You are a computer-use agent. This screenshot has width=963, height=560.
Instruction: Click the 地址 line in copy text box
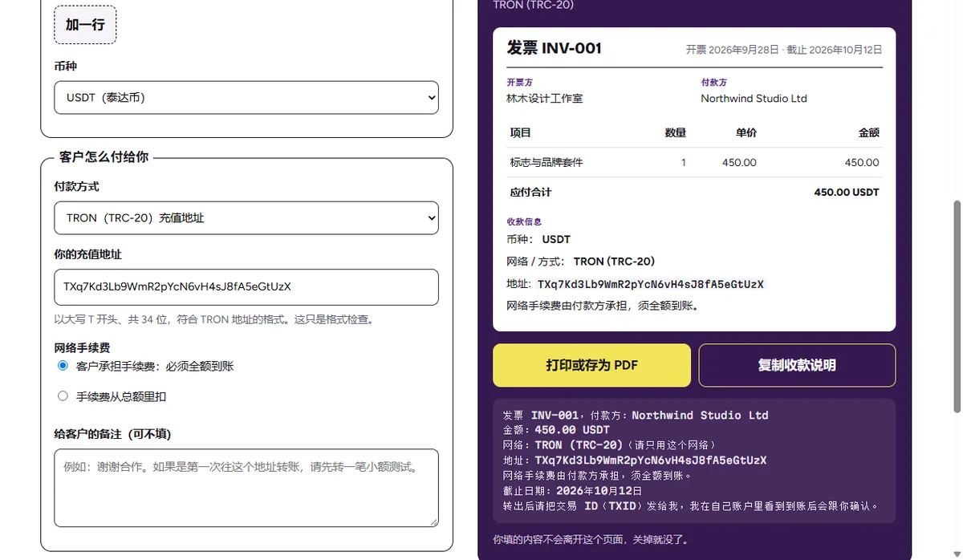pos(635,461)
